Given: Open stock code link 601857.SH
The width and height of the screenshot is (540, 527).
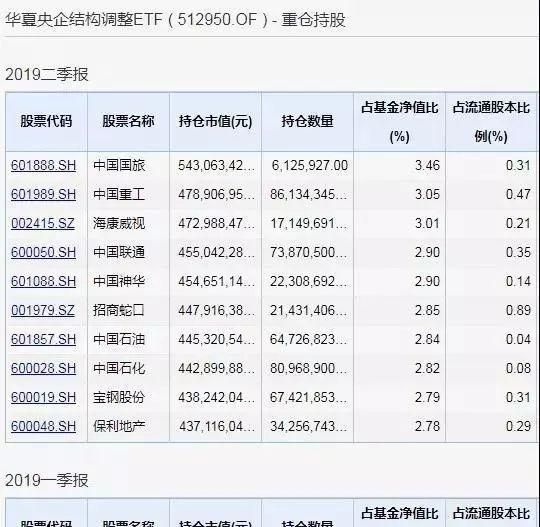Looking at the screenshot, I should coord(43,339).
